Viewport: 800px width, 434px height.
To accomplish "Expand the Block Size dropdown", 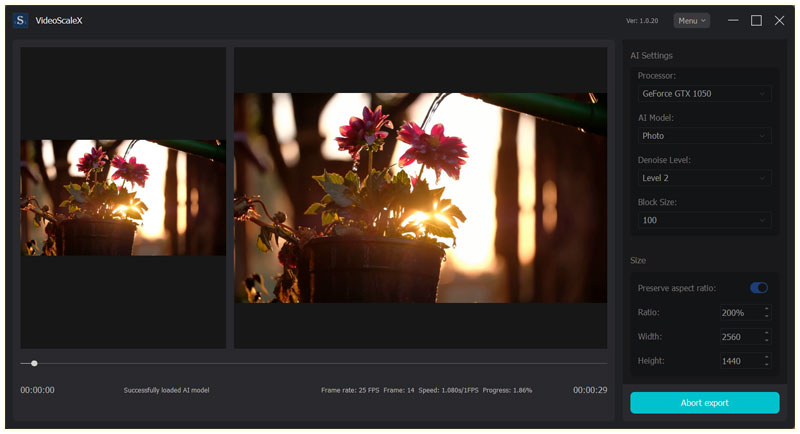I will (x=704, y=220).
